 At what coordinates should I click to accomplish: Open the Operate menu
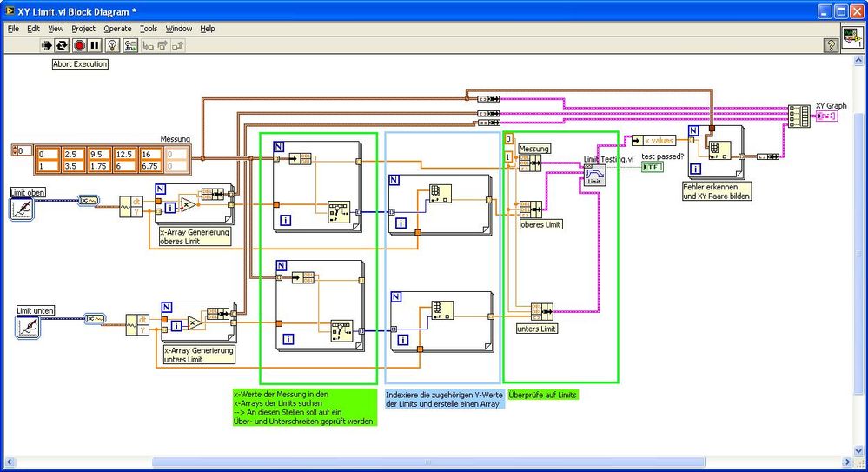click(117, 29)
